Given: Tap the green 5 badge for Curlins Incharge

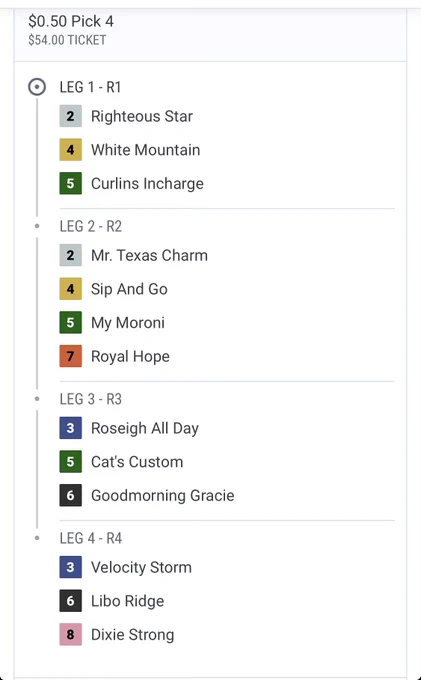Looking at the screenshot, I should [71, 183].
